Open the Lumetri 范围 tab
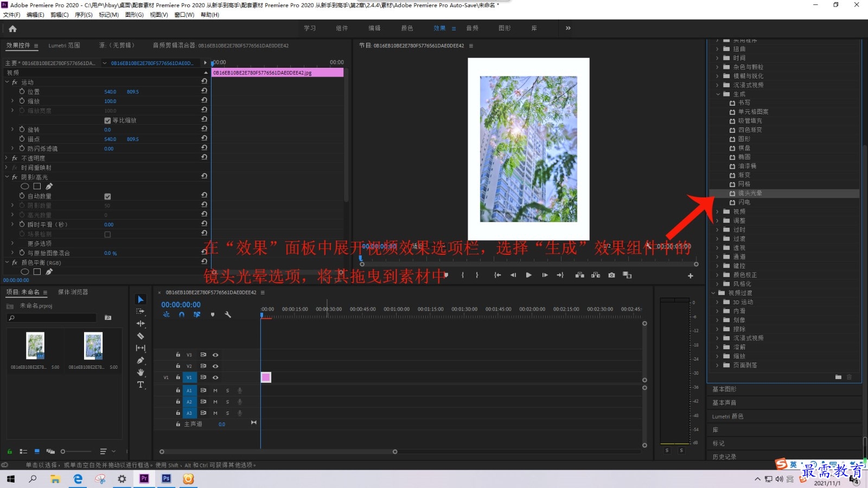 (x=64, y=46)
